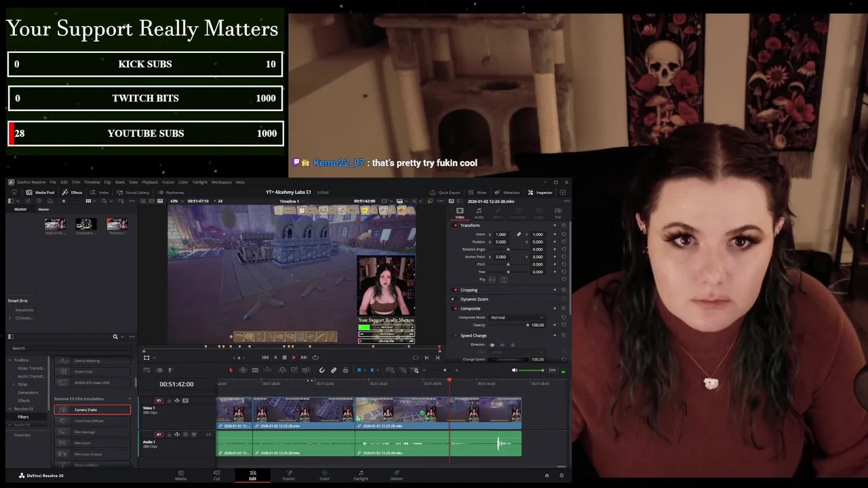Click the Flip Horizontal icon in Inspector
868x488 pixels.
click(492, 280)
